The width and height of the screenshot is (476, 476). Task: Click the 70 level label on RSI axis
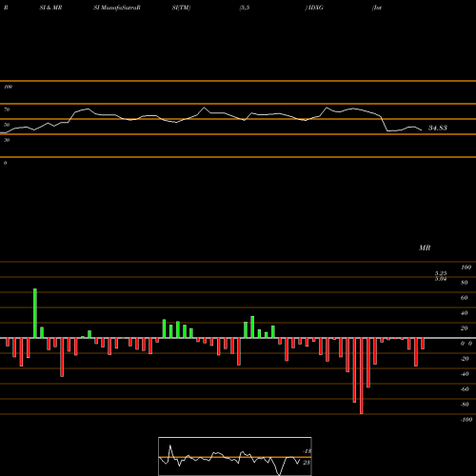tap(7, 109)
